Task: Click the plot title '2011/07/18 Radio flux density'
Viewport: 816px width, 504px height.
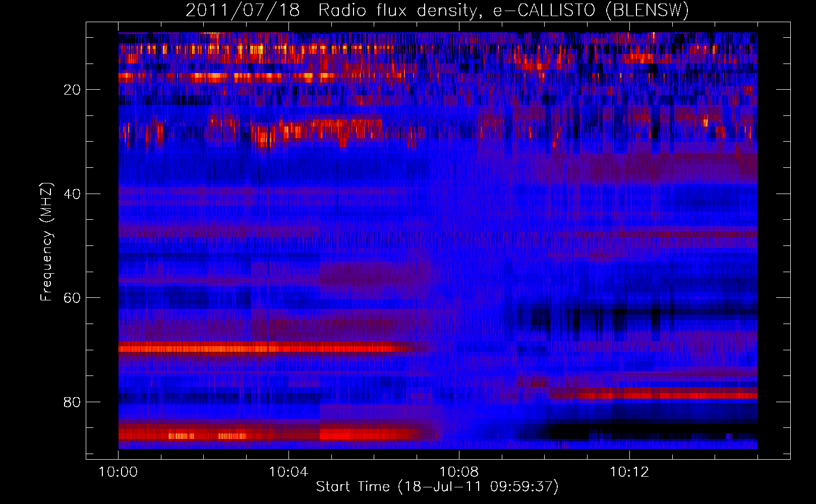Action: click(437, 11)
